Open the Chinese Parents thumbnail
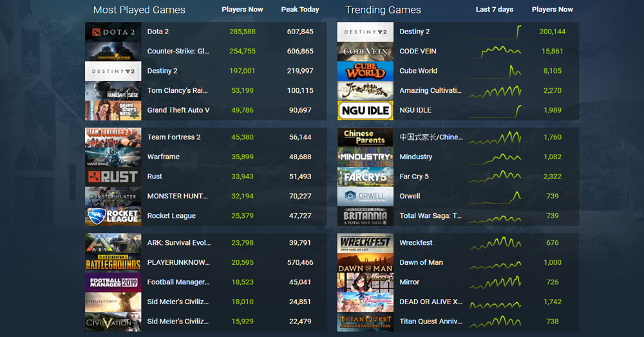Screen dimensions: 644x337 pyautogui.click(x=365, y=137)
